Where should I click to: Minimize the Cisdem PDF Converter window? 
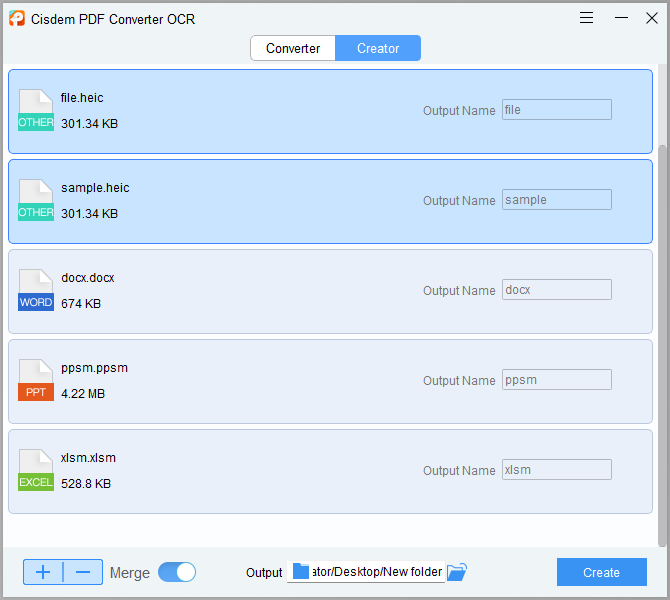click(621, 18)
